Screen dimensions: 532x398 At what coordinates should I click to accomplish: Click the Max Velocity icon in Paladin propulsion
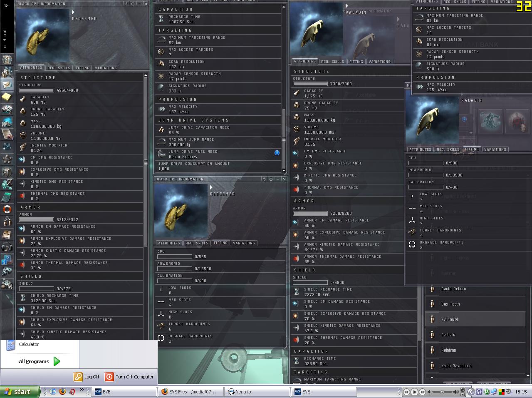pyautogui.click(x=420, y=87)
